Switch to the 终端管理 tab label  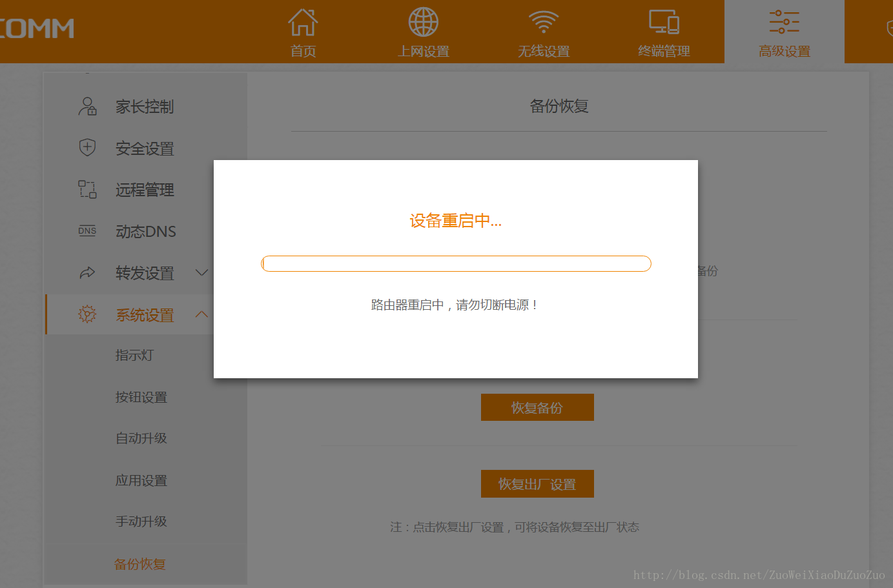[664, 51]
